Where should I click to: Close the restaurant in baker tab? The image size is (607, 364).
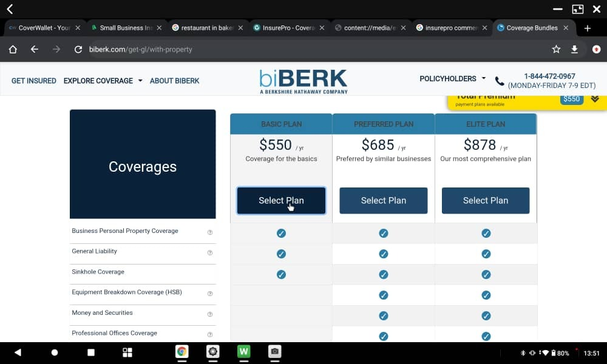[x=240, y=28]
